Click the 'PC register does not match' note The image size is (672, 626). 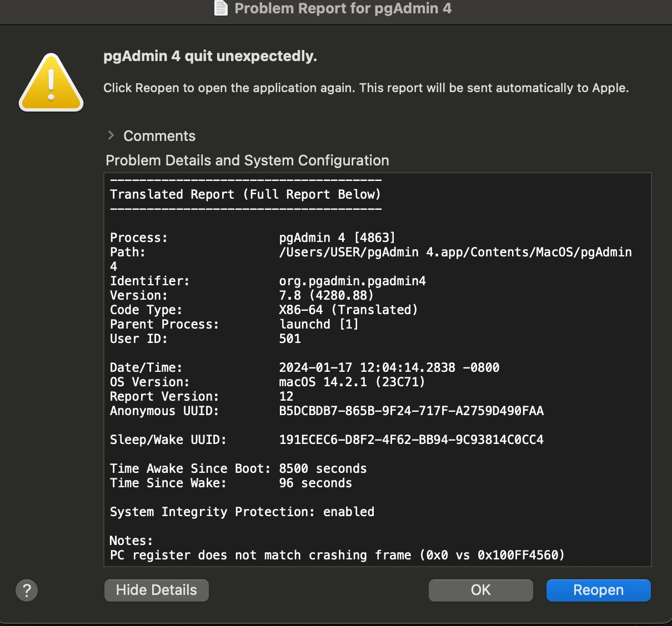(337, 555)
